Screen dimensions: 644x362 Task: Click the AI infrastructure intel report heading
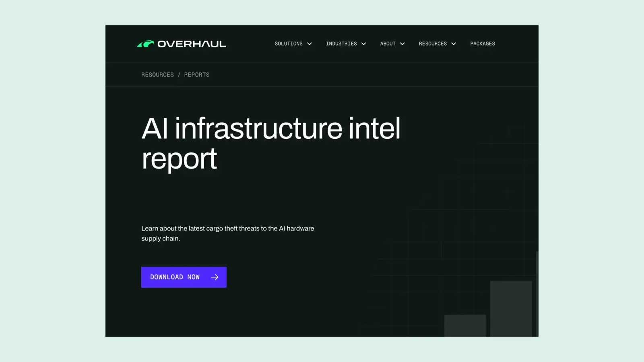coord(271,144)
